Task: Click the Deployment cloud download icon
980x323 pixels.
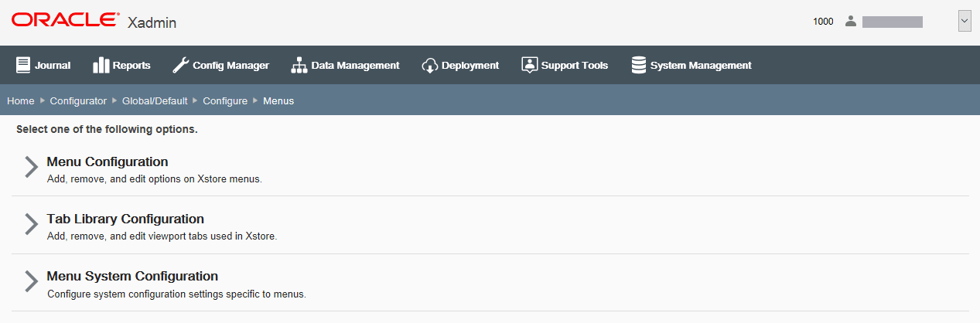Action: coord(430,66)
